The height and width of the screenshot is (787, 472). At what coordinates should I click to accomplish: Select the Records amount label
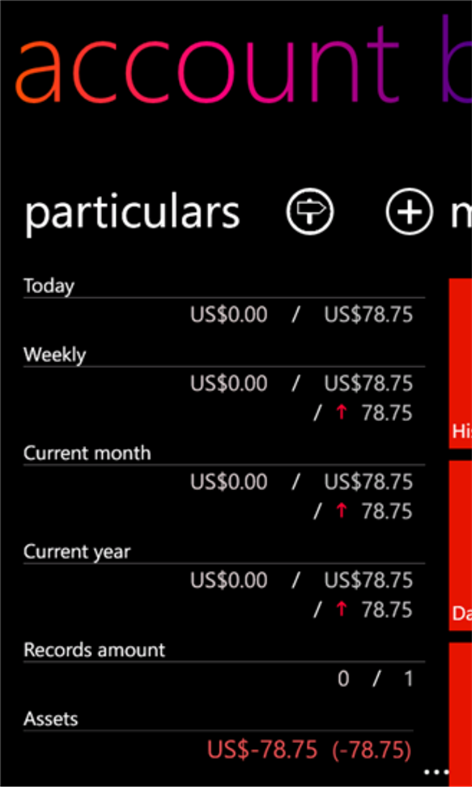click(x=94, y=650)
